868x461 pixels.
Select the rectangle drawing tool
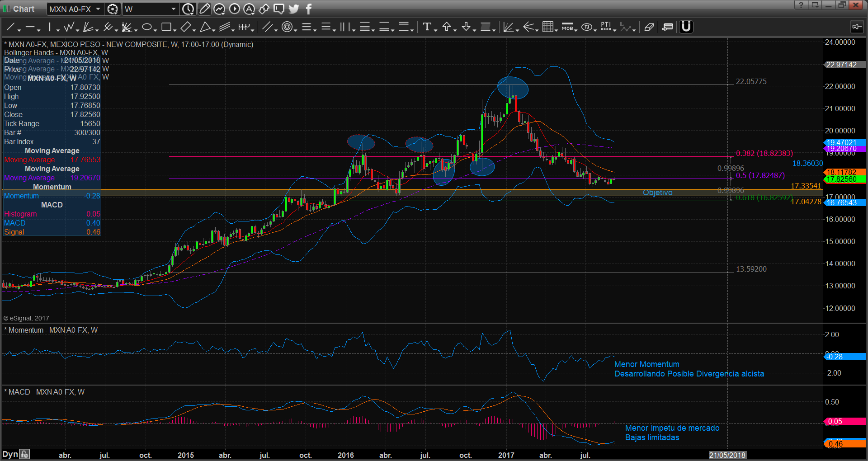(166, 27)
